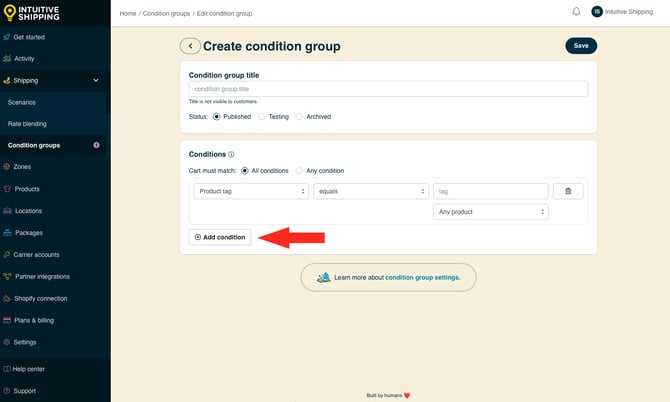Screen dimensions: 670x402
Task: Open Shopify connection menu label
Action: point(41,298)
